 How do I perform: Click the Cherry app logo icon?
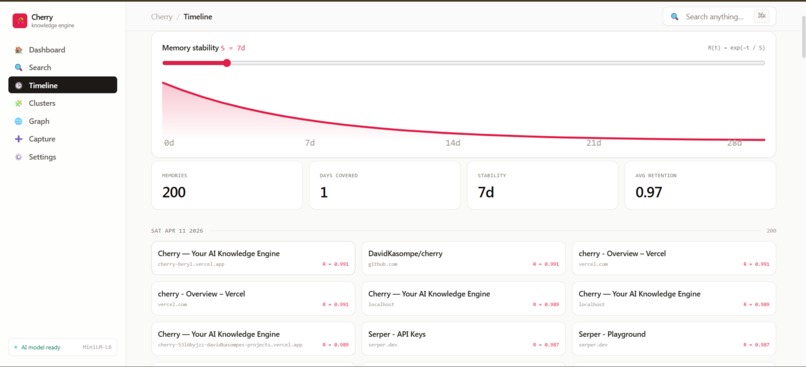click(x=20, y=21)
